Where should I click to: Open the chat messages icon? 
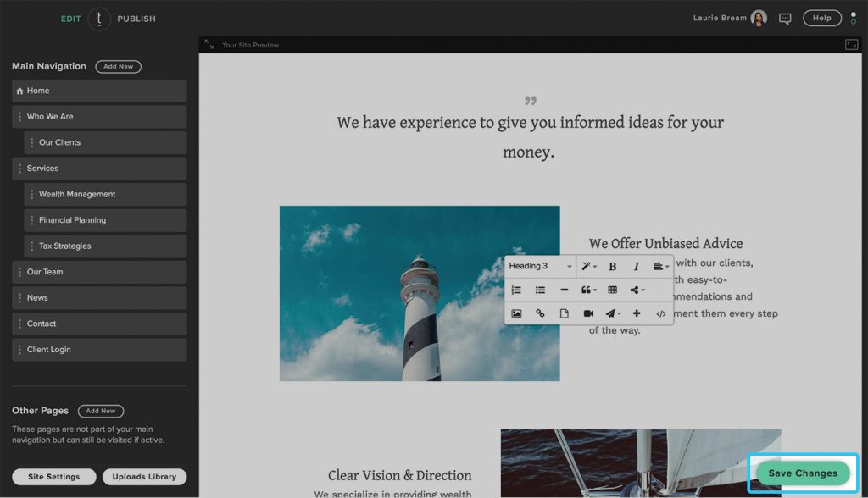(x=785, y=19)
